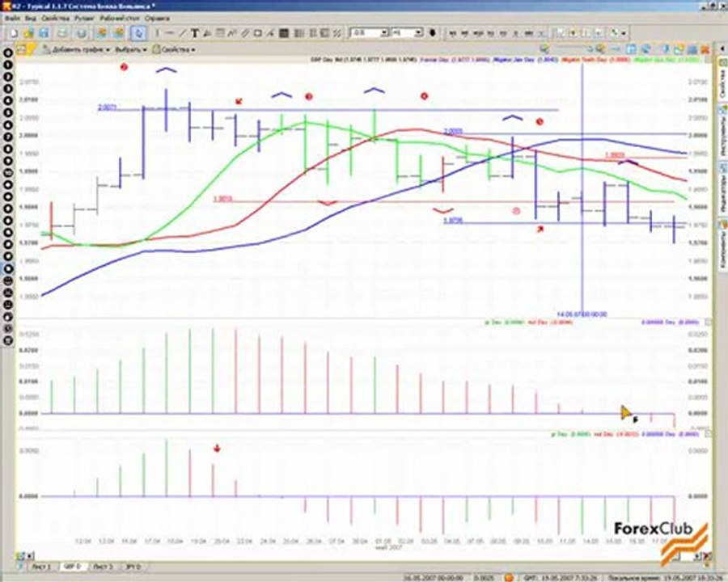
Task: Select the diagonal trend line tool
Action: pyautogui.click(x=183, y=33)
